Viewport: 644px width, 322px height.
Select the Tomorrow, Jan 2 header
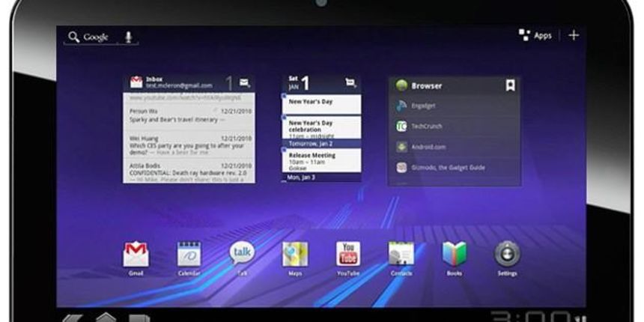click(321, 144)
